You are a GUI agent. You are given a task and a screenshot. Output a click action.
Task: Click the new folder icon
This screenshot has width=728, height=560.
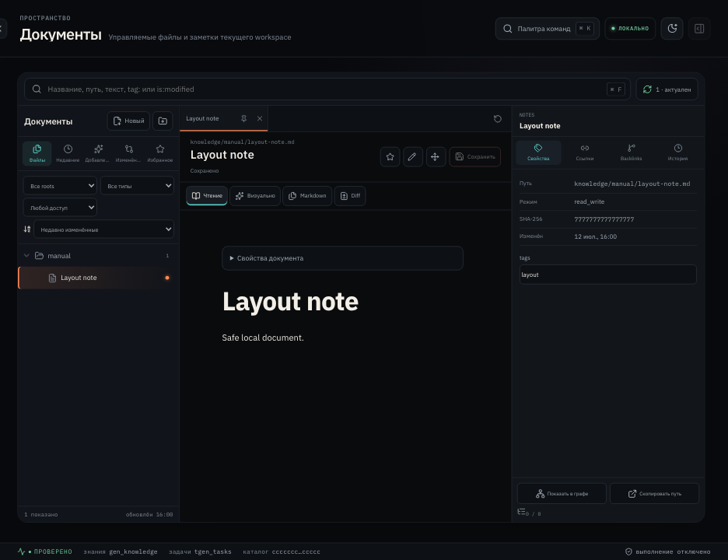163,121
